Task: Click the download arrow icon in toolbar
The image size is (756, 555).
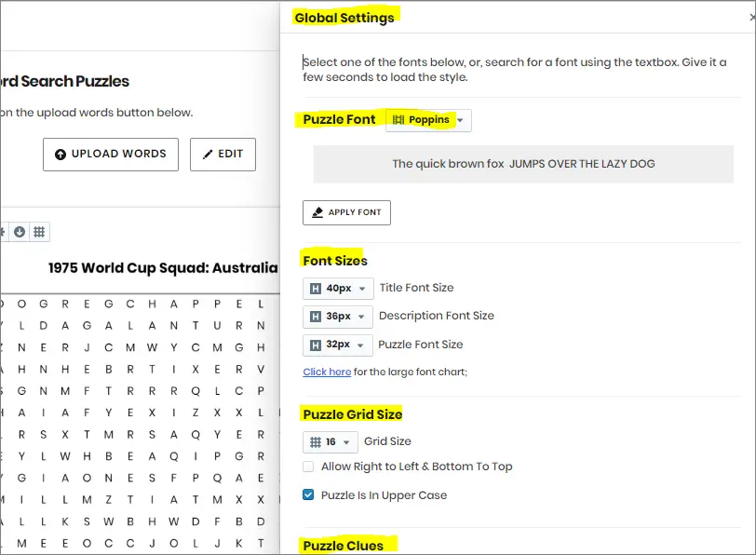Action: tap(20, 232)
